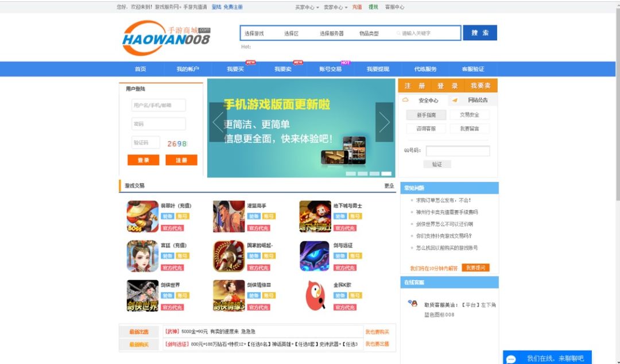Open the 首页 navigation item

coord(141,69)
